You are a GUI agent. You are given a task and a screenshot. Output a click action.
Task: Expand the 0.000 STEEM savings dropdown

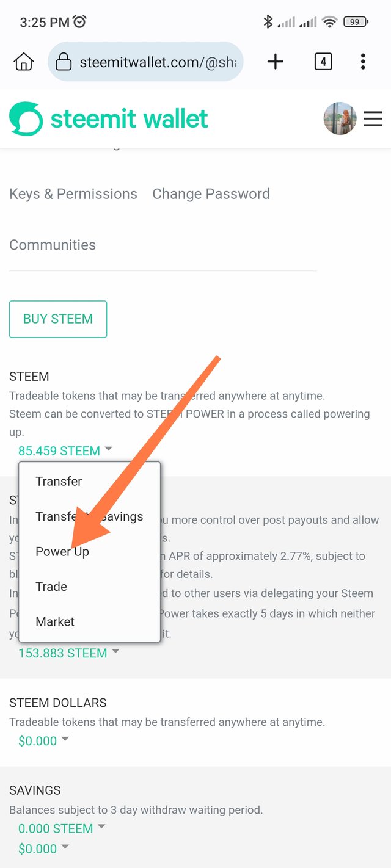coord(62,828)
